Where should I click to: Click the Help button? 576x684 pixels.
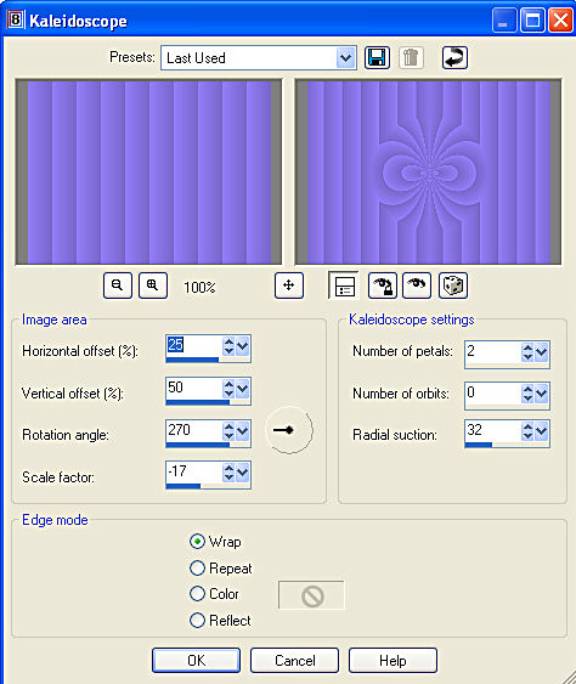(393, 660)
